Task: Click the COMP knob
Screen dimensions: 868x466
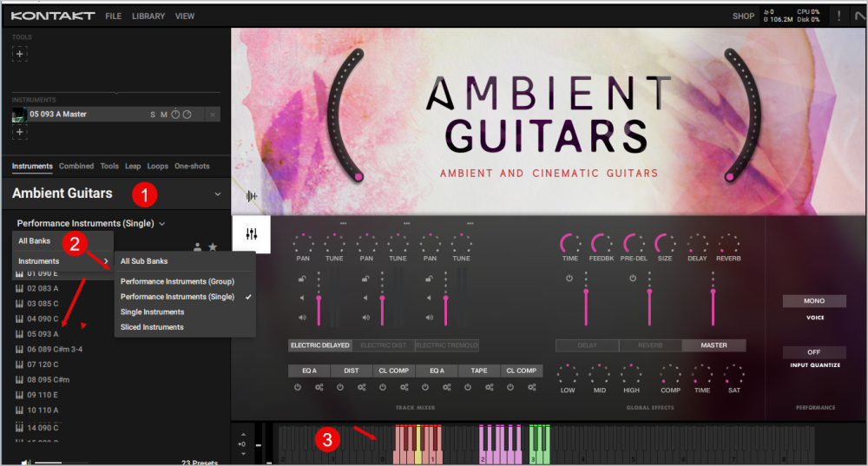Action: click(670, 374)
